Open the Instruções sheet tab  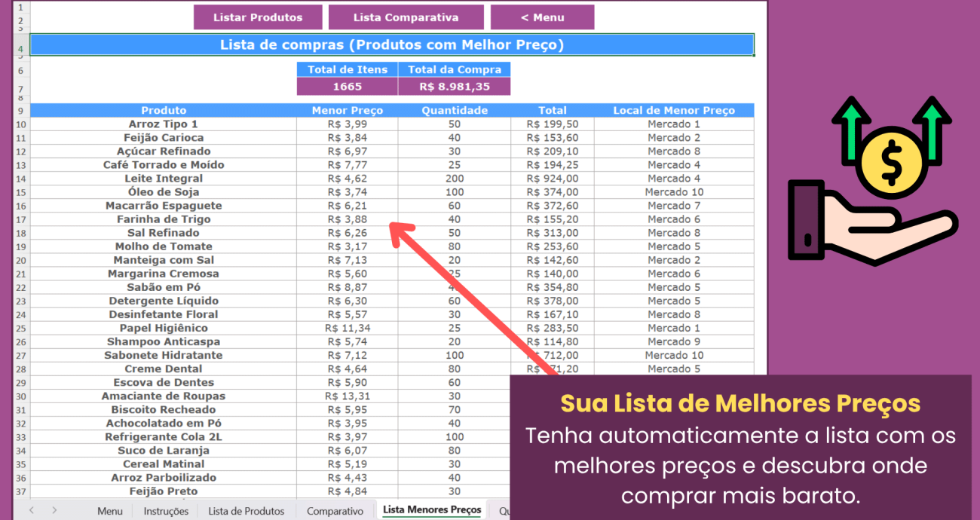tap(165, 510)
